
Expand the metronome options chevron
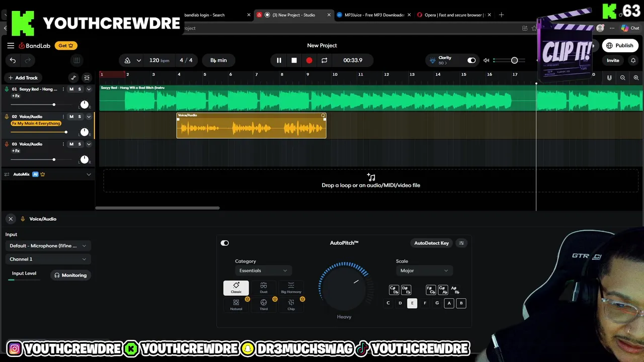(138, 60)
